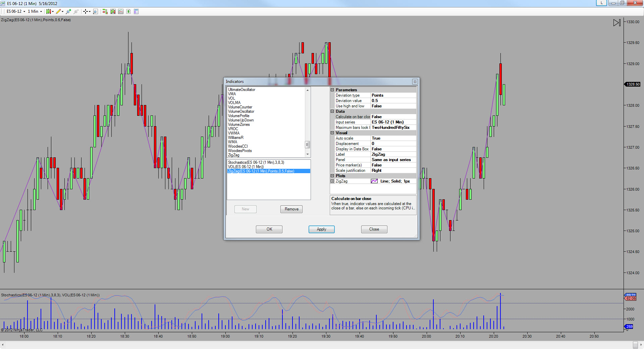Collapse the Data section
This screenshot has width=644, height=349.
[x=332, y=111]
